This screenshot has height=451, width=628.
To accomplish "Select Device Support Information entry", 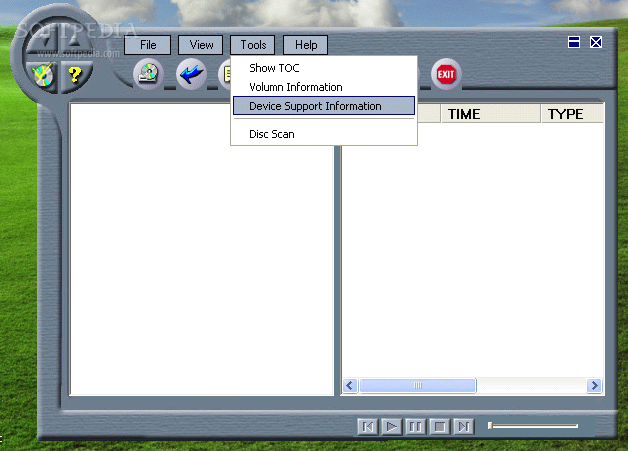I will [324, 106].
